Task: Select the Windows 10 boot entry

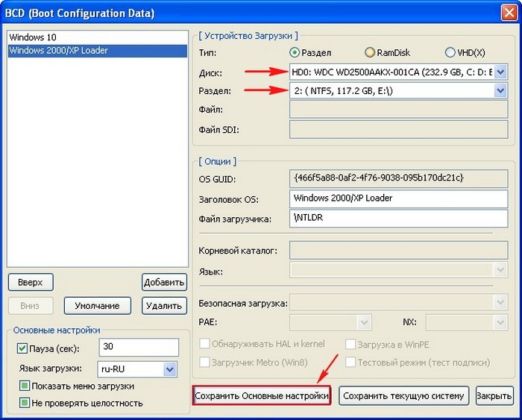Action: coord(98,37)
